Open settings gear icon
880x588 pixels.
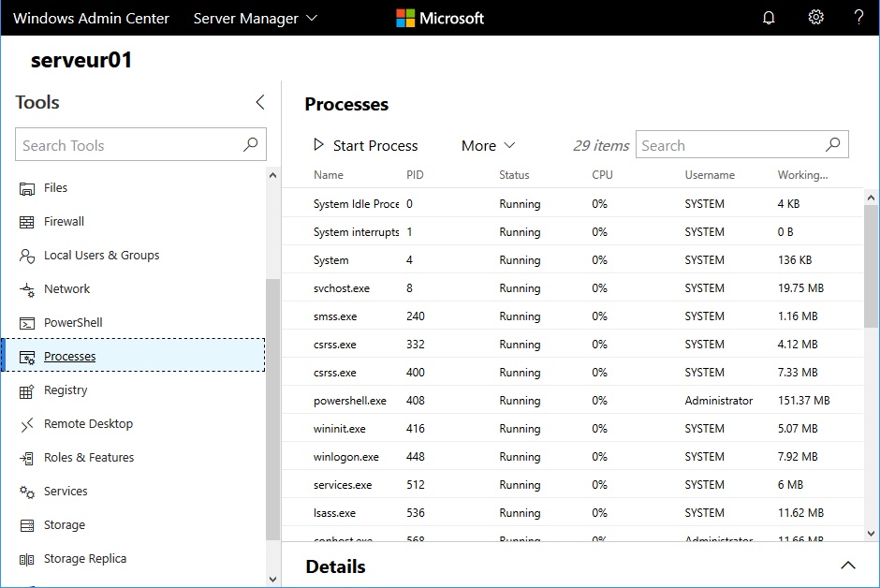pos(815,18)
